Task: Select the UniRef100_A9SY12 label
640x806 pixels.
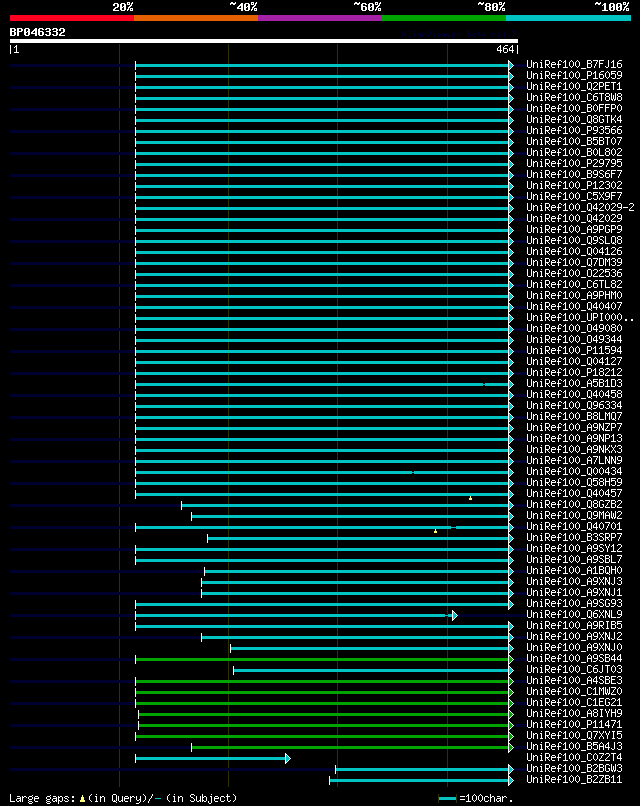Action: pos(574,548)
